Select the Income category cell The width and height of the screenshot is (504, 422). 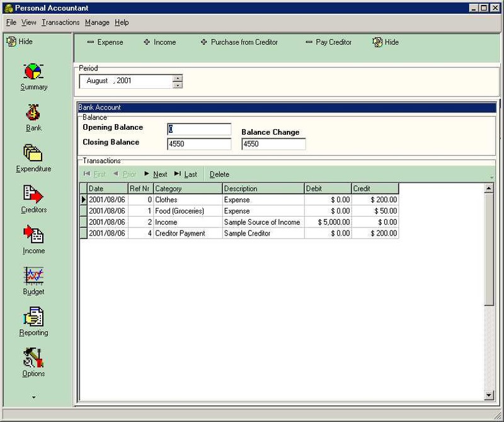coord(188,222)
